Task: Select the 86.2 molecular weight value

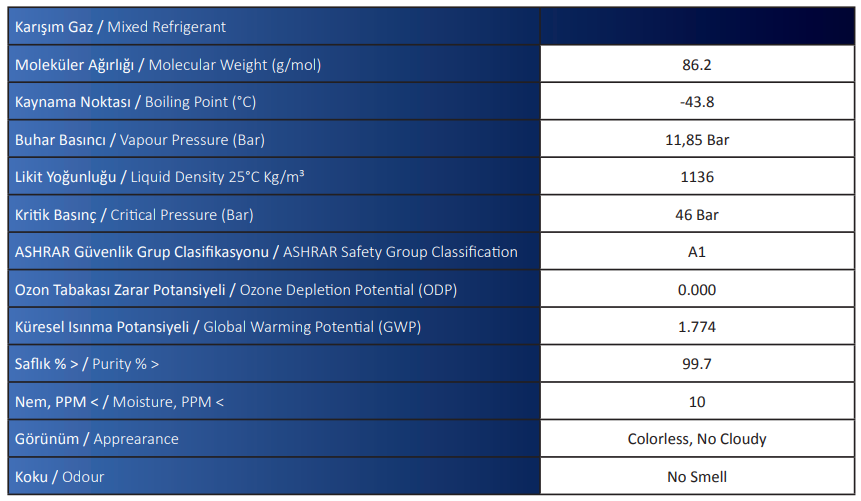Action: (x=697, y=64)
